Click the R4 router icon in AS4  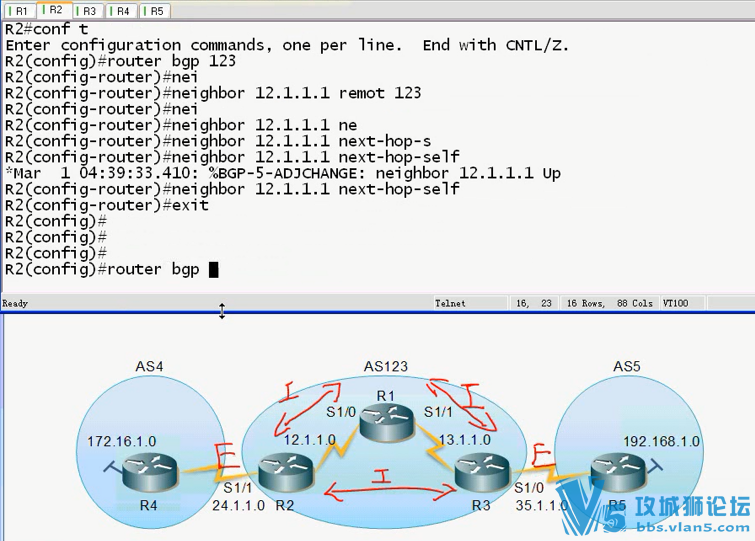[x=150, y=472]
